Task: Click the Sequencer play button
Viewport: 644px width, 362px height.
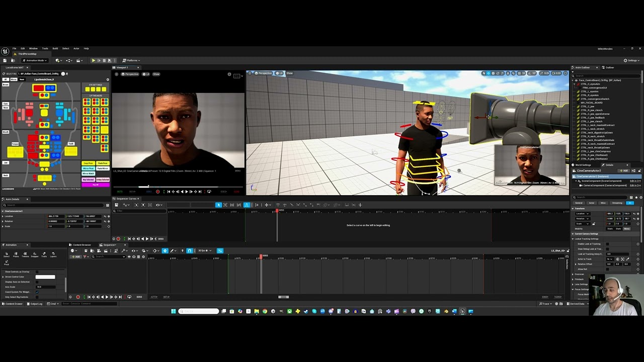Action: click(x=107, y=297)
